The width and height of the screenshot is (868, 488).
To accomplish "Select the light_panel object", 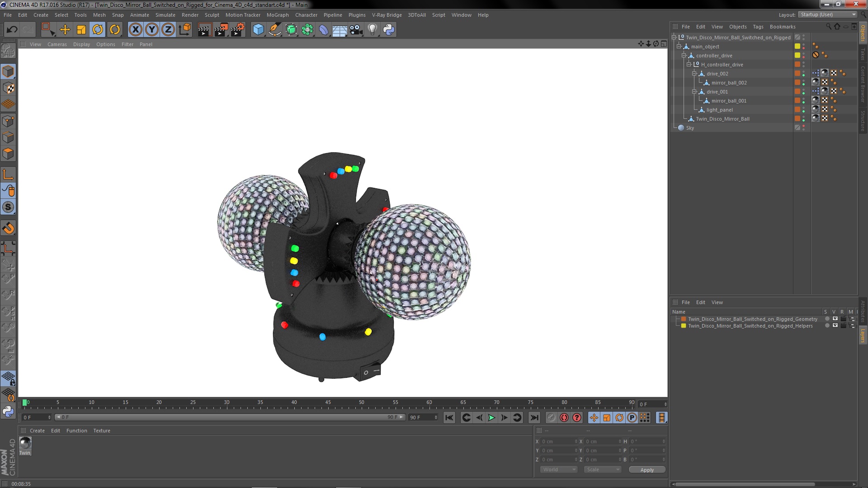I will point(719,110).
